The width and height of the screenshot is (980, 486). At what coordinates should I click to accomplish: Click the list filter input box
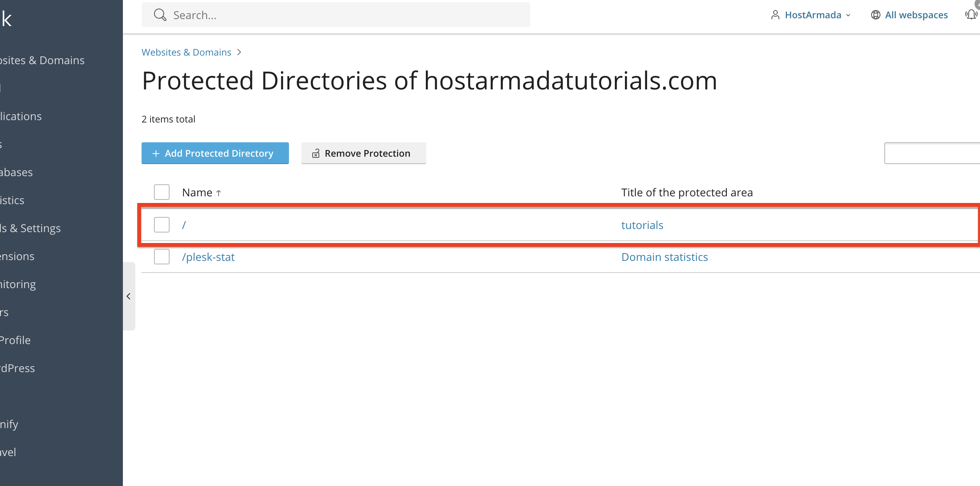click(932, 153)
